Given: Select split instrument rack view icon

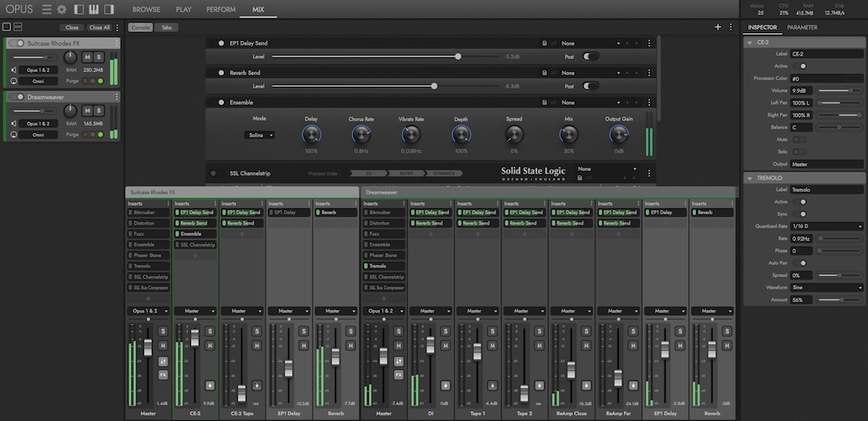Looking at the screenshot, I should pos(17,27).
